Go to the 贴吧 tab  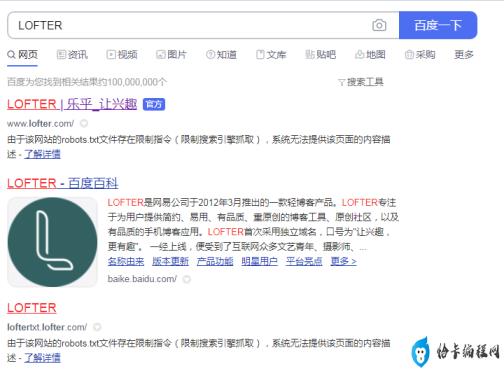click(x=321, y=54)
